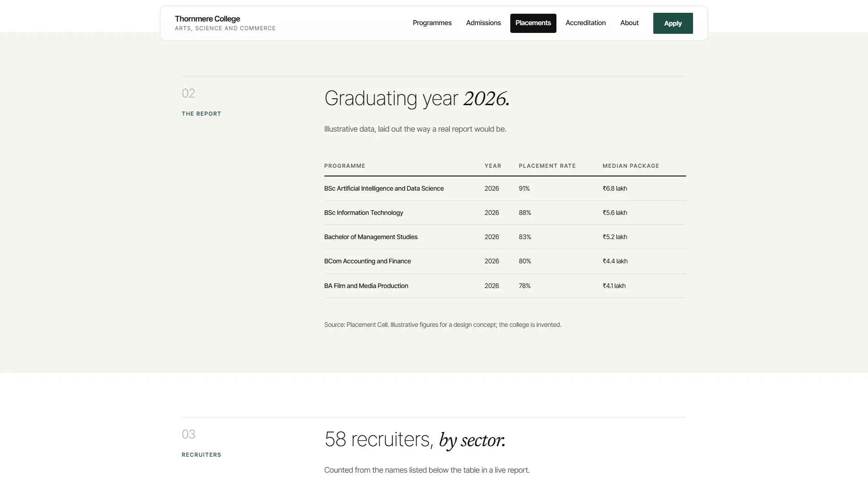The height and width of the screenshot is (491, 868).
Task: Click the YEAR column header
Action: click(492, 166)
